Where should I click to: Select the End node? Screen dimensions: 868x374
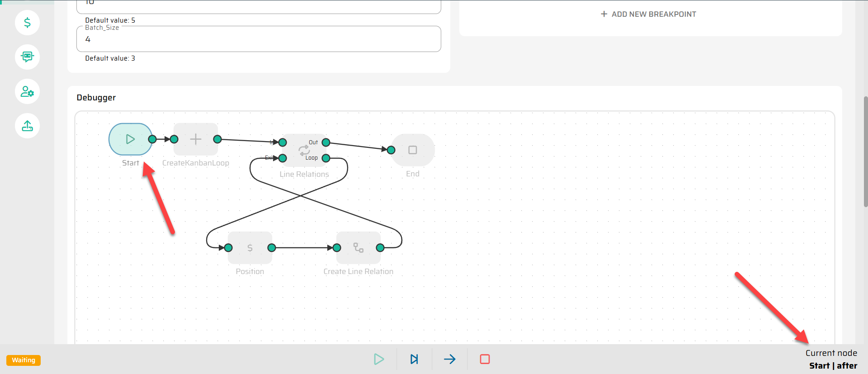pos(413,150)
